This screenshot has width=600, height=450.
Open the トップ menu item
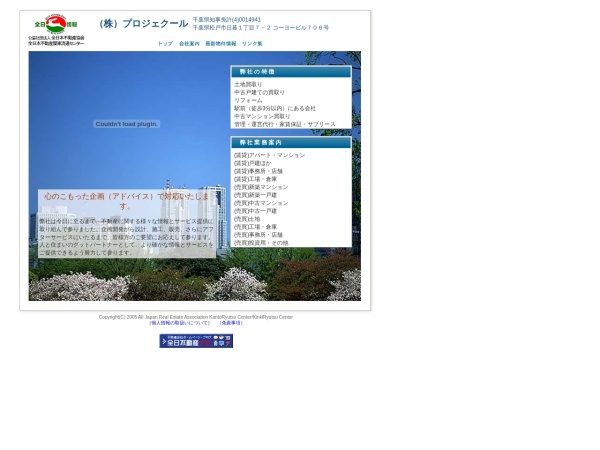pos(165,44)
